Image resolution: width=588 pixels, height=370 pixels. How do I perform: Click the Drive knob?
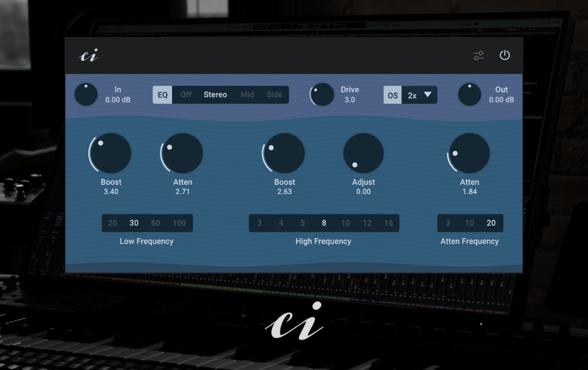[322, 95]
